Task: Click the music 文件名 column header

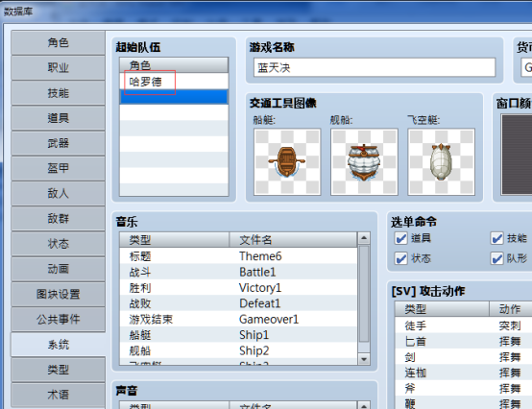Action: click(293, 240)
